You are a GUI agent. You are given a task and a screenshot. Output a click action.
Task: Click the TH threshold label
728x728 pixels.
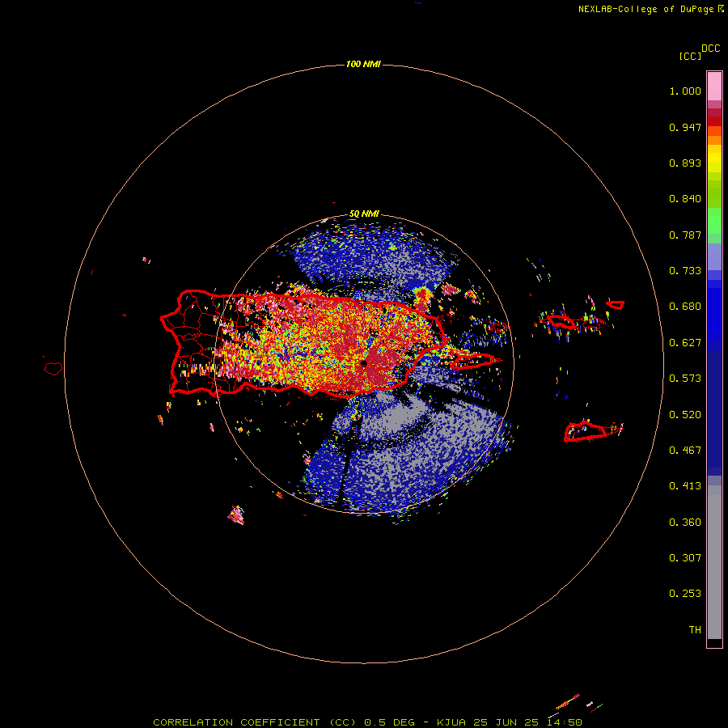tap(695, 630)
